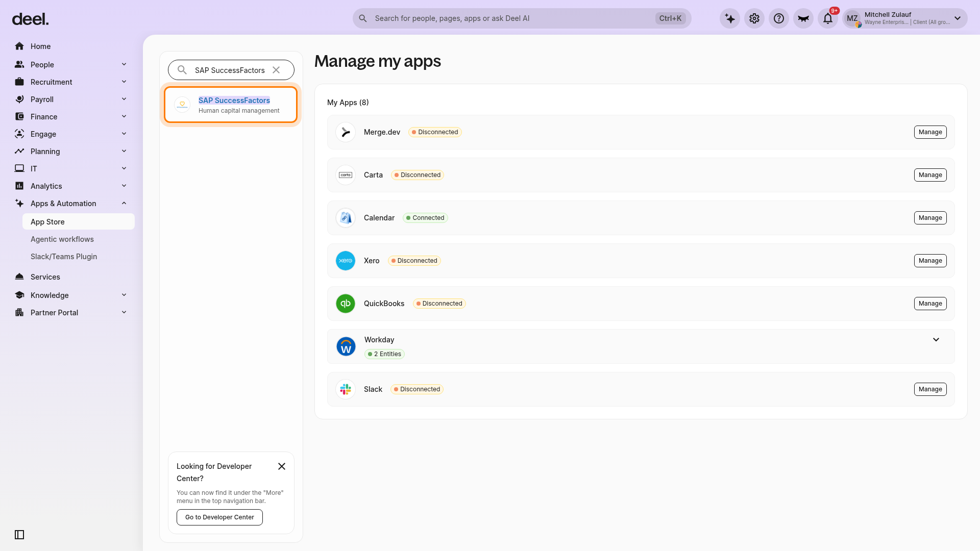The height and width of the screenshot is (551, 980).
Task: Manage the Merge.dev app
Action: [930, 132]
